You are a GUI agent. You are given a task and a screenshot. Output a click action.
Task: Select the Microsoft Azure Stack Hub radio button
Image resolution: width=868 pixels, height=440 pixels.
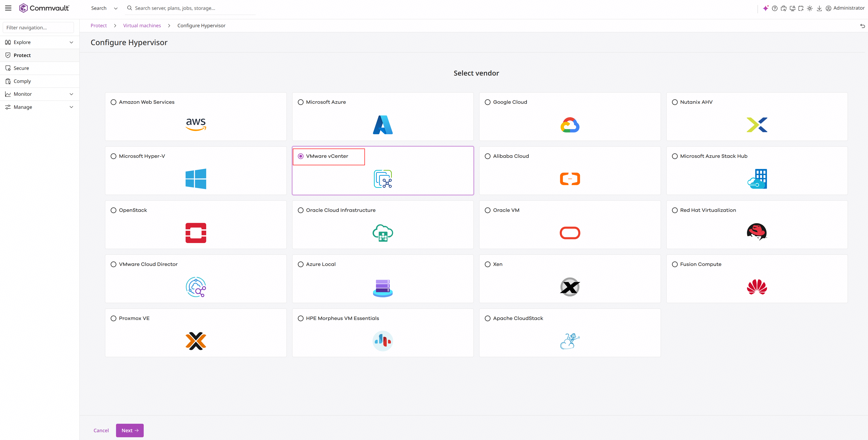[675, 156]
